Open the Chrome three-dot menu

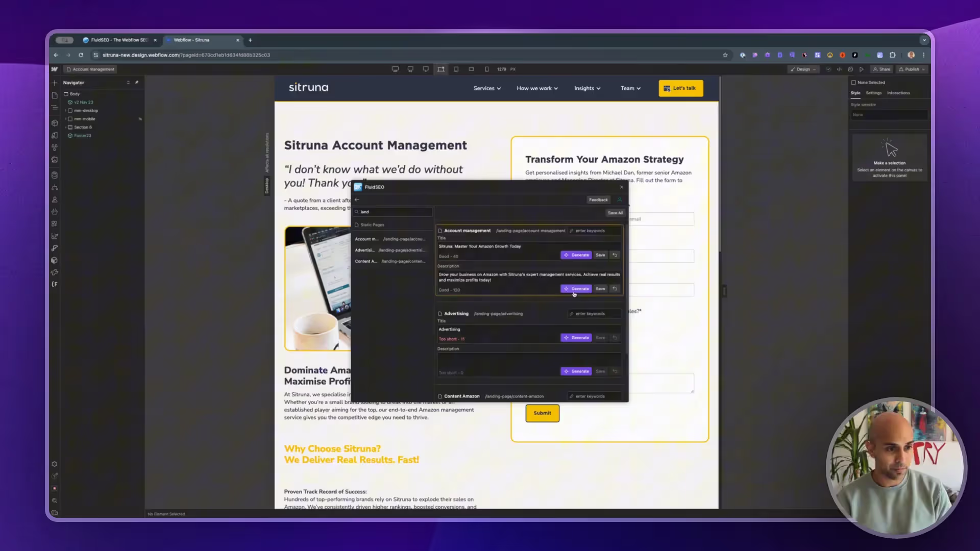tap(924, 55)
